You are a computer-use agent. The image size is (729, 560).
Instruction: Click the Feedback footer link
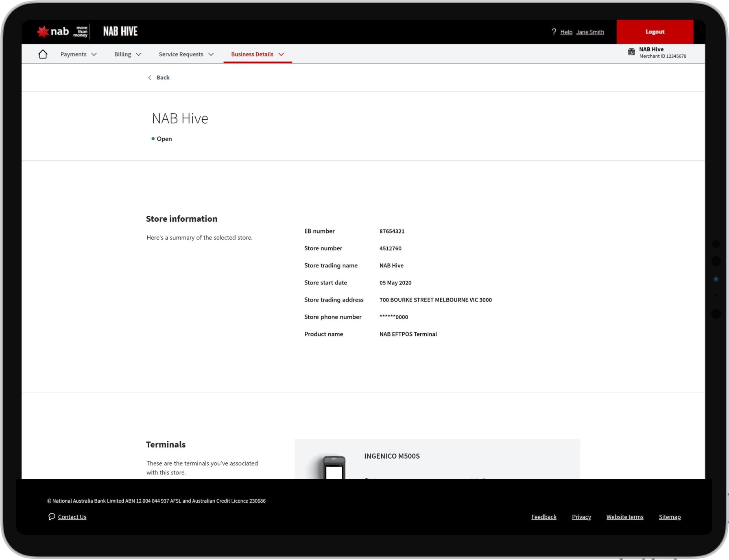(x=543, y=517)
